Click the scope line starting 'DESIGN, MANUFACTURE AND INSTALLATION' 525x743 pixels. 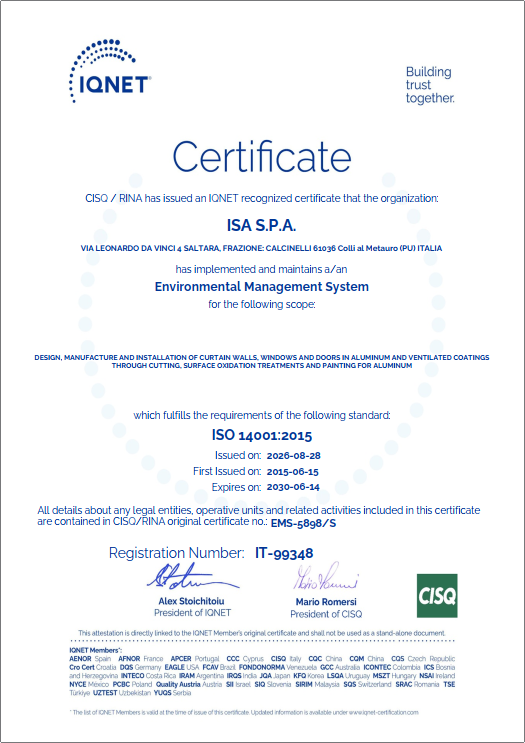click(x=262, y=357)
